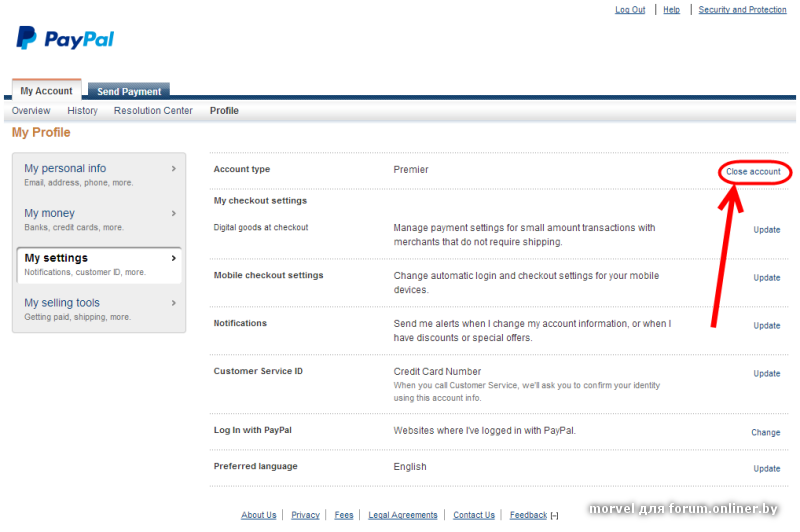Open the About Us footer link

259,515
